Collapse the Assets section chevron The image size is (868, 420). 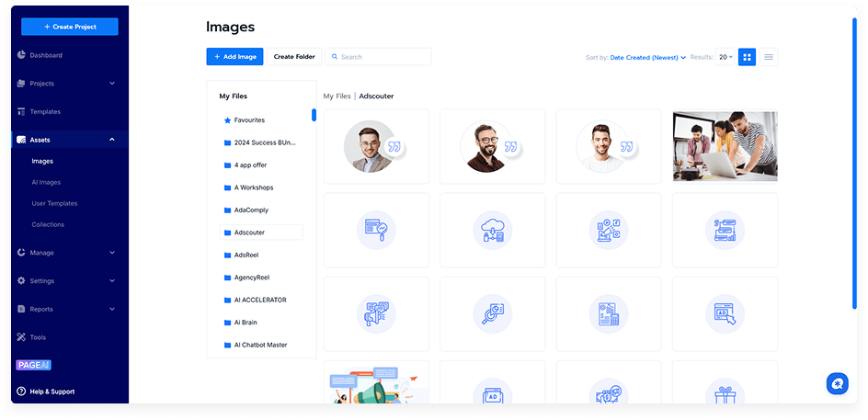point(112,140)
